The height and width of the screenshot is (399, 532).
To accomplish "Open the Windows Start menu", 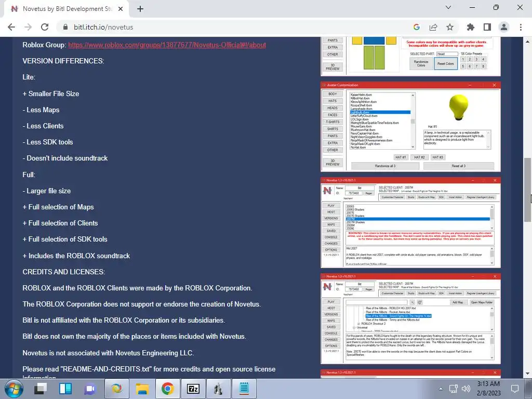I will coord(14,389).
